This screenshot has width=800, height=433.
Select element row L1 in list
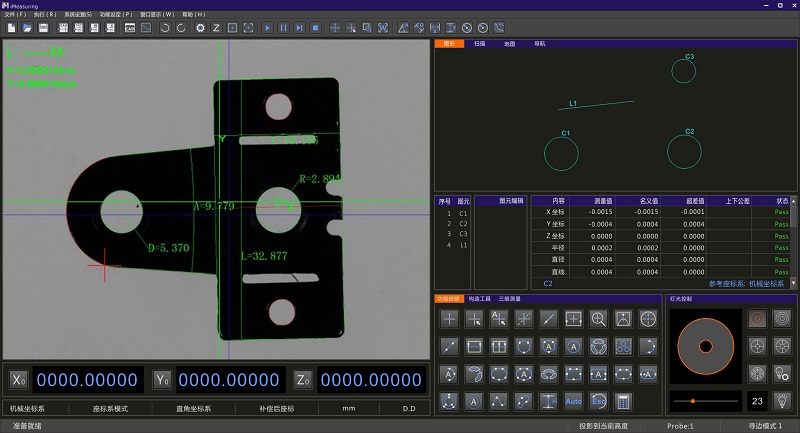click(453, 245)
